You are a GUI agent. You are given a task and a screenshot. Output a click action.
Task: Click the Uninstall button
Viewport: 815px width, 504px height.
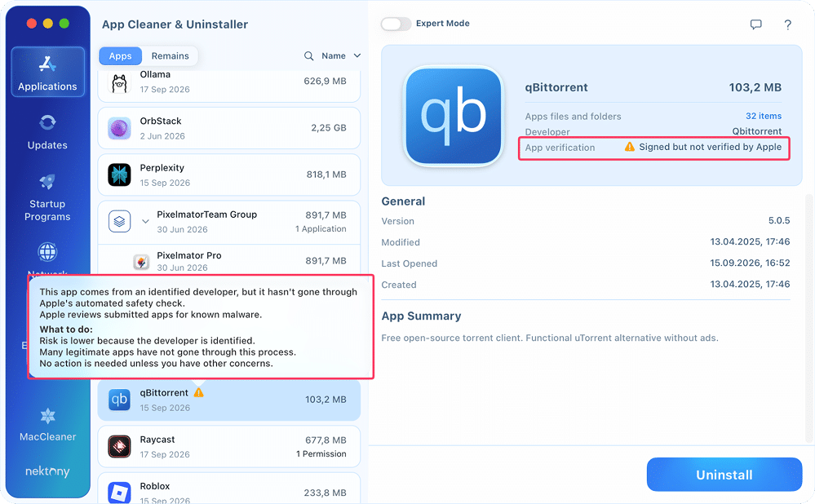724,475
